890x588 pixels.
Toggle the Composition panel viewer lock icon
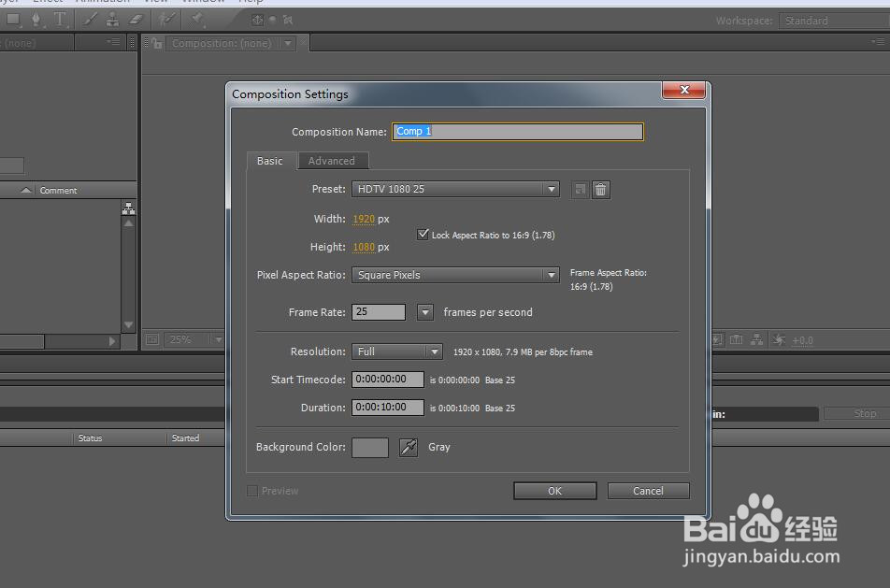click(157, 43)
